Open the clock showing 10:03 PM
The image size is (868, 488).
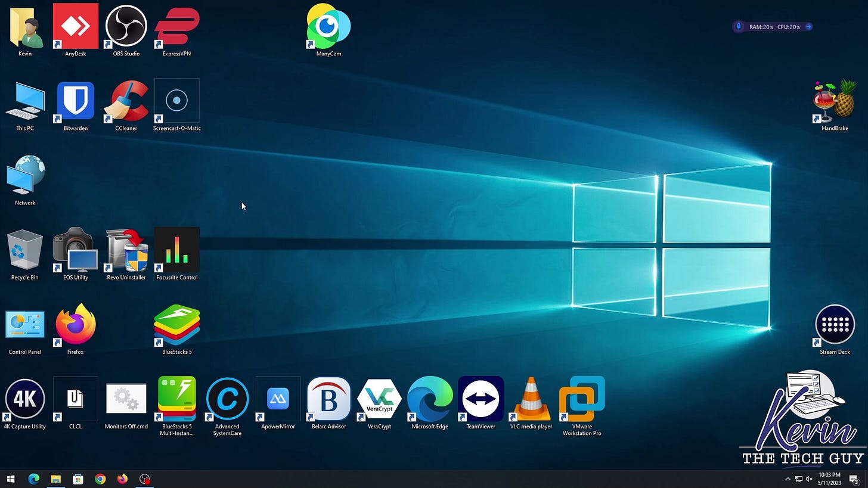click(829, 478)
